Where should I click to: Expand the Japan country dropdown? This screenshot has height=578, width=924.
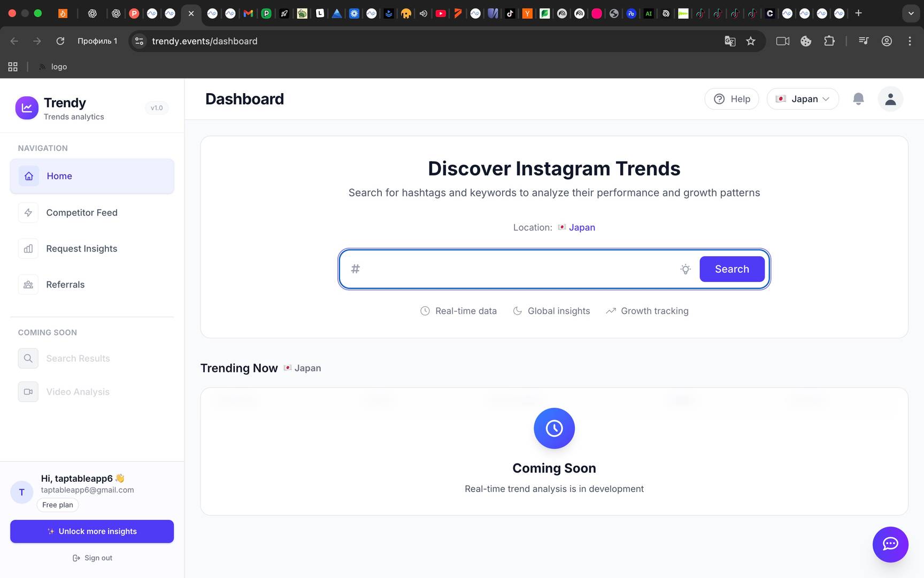tap(803, 99)
